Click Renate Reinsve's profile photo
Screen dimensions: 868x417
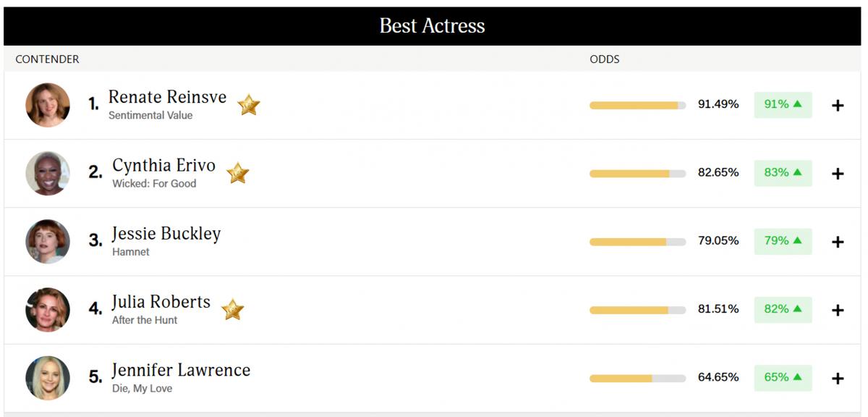[48, 105]
